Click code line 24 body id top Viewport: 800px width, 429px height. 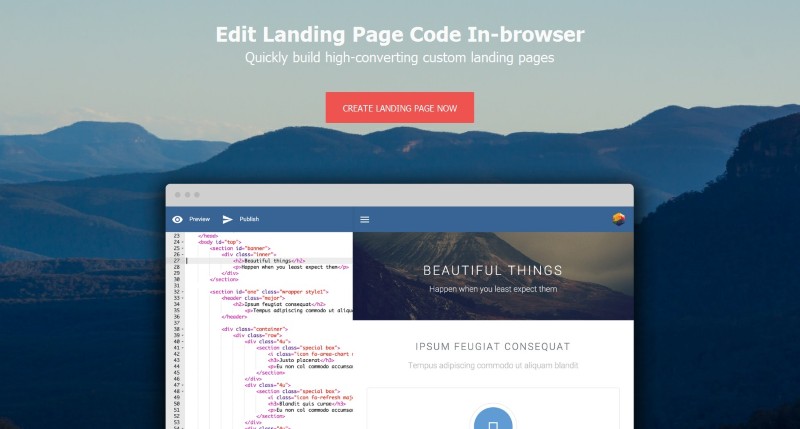[219, 242]
